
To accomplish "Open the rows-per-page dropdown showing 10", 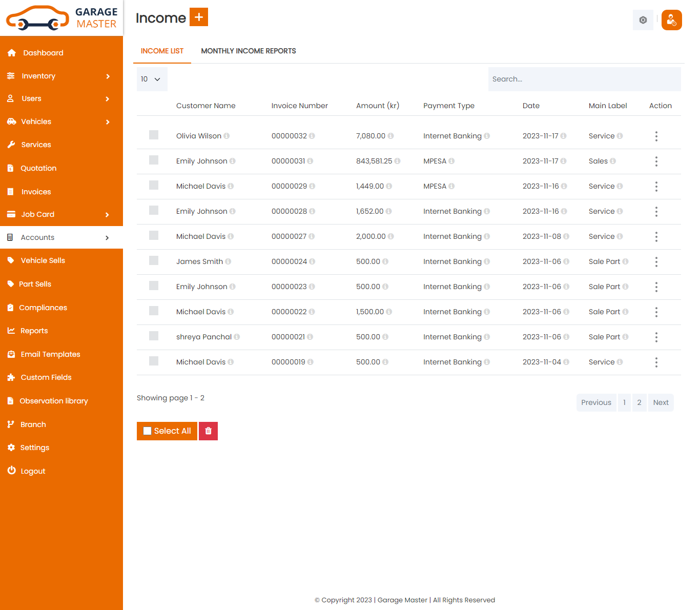I will click(x=152, y=79).
